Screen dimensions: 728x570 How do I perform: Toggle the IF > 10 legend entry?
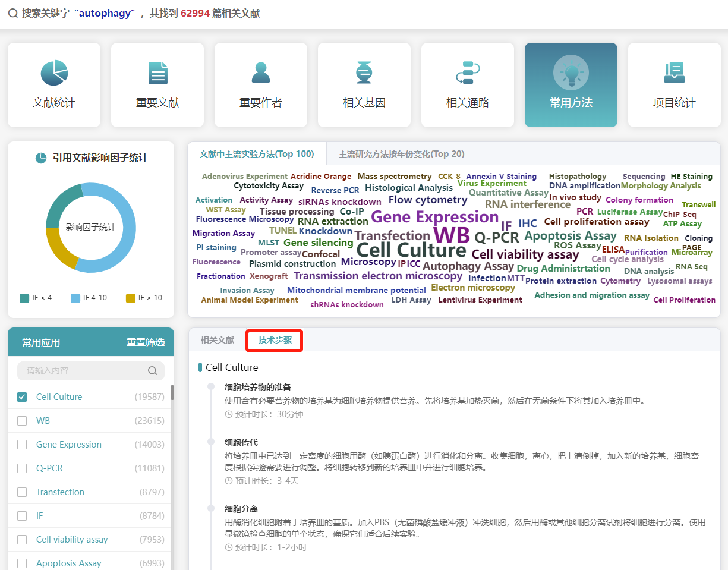point(143,297)
